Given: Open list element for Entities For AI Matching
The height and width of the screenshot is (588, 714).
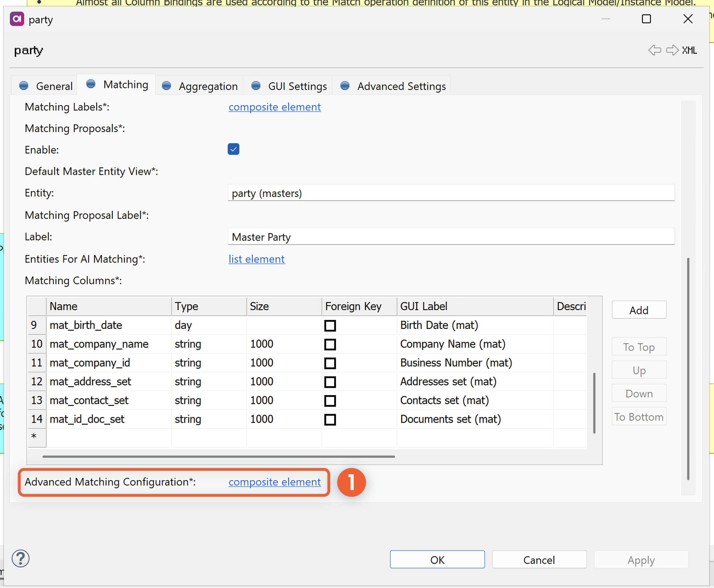Looking at the screenshot, I should point(256,259).
